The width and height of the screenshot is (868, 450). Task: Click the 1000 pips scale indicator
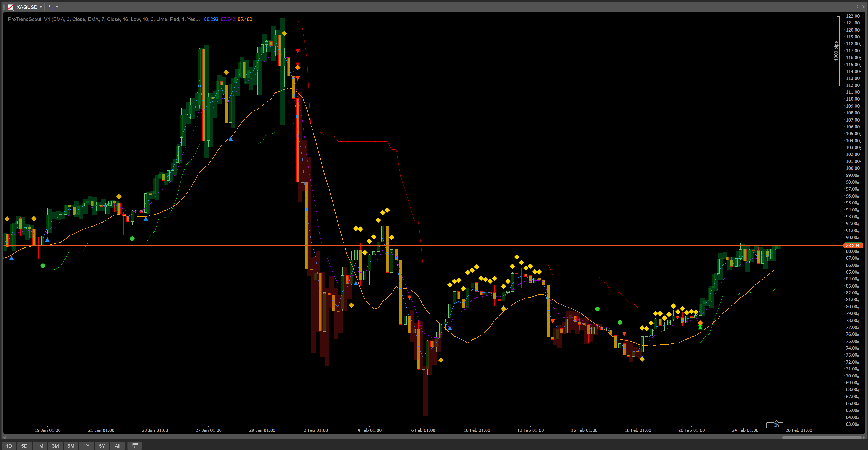pos(836,51)
